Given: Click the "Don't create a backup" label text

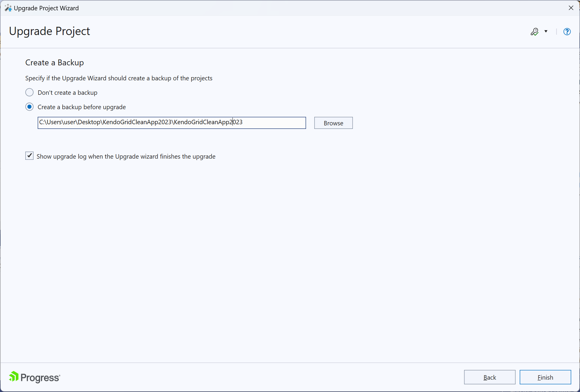Looking at the screenshot, I should click(67, 92).
